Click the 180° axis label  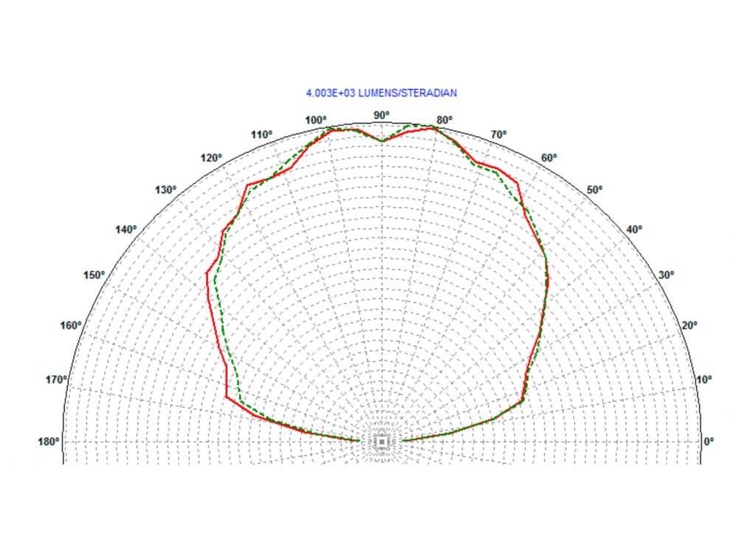coord(49,442)
